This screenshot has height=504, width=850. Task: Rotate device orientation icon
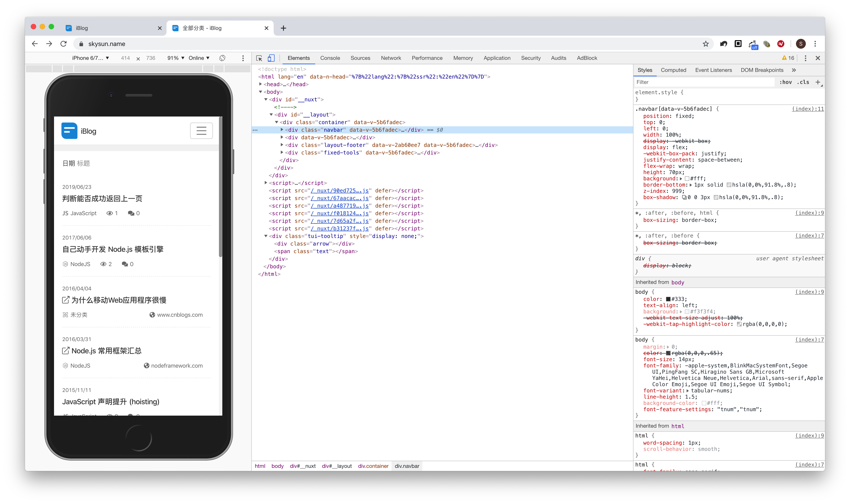click(222, 58)
